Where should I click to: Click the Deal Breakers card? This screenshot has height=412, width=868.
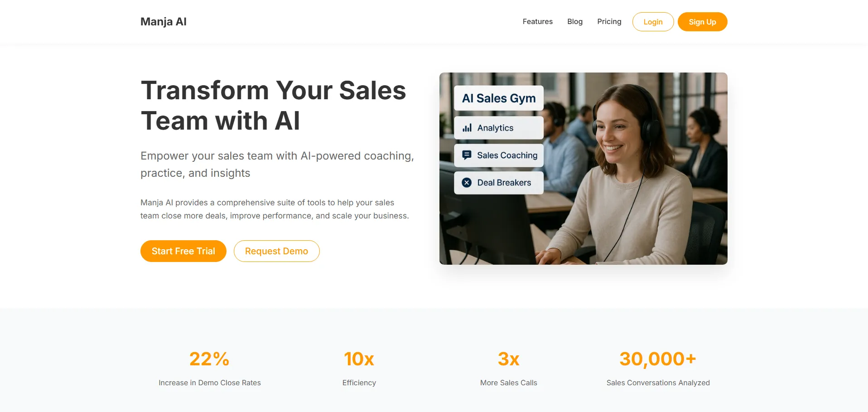click(x=499, y=183)
